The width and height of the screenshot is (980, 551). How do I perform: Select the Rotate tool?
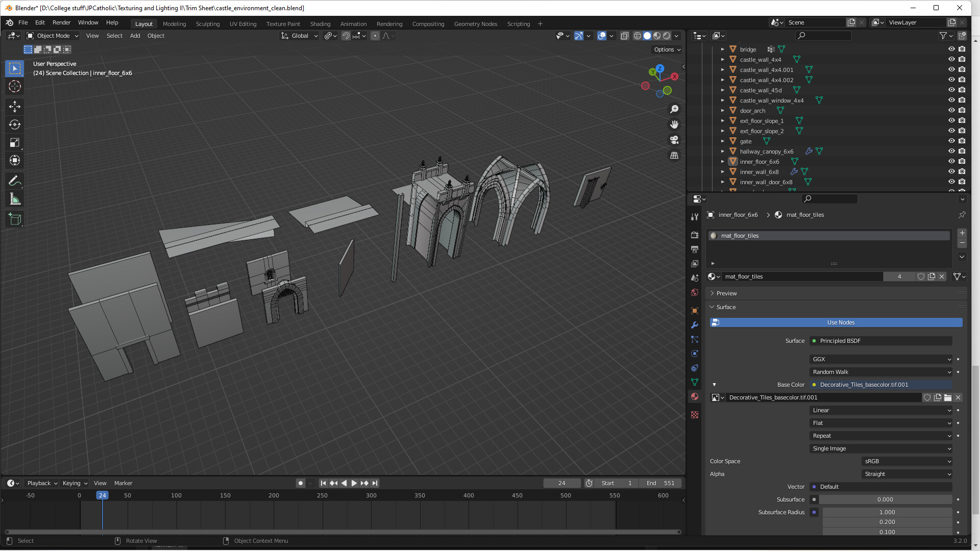point(14,124)
